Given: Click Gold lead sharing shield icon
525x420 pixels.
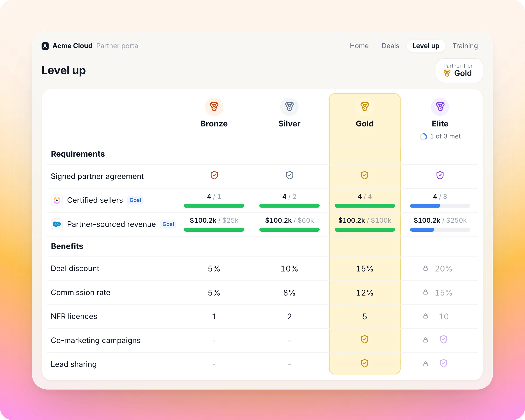Looking at the screenshot, I should coord(364,363).
